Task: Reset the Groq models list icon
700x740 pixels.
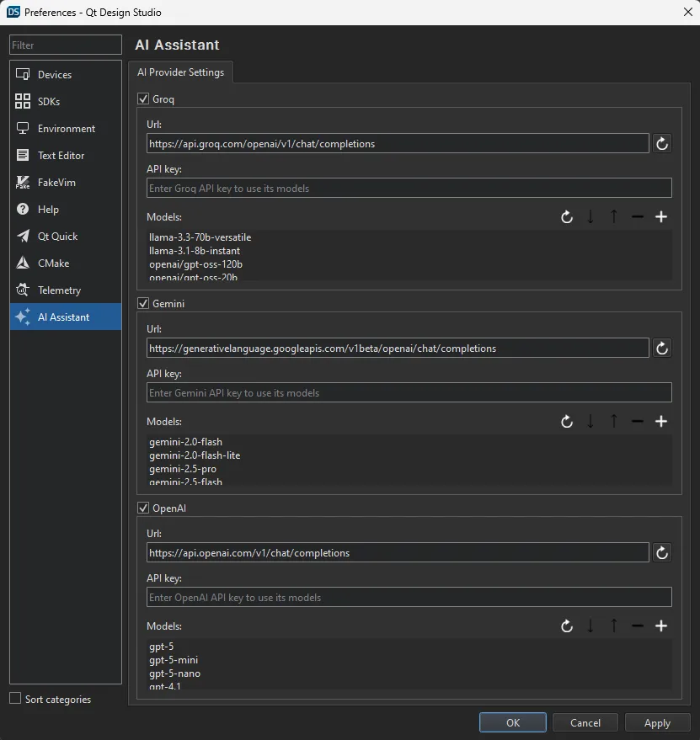Action: pos(567,217)
